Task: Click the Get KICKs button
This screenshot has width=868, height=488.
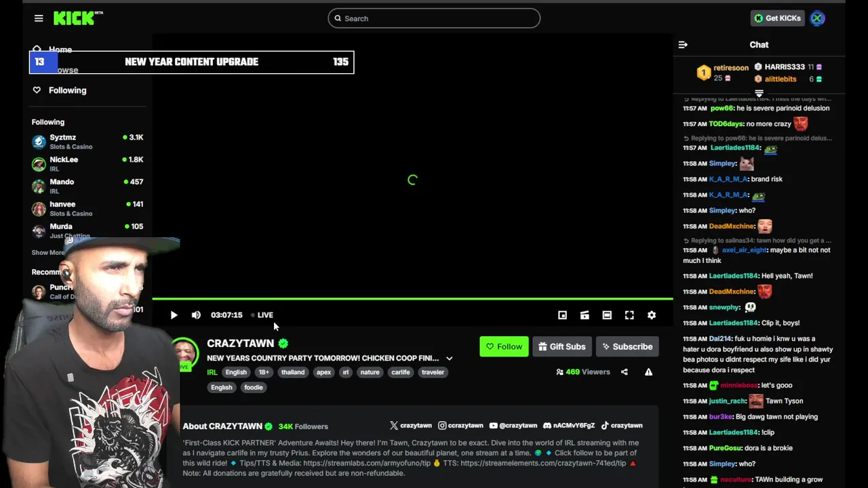Action: pos(777,18)
